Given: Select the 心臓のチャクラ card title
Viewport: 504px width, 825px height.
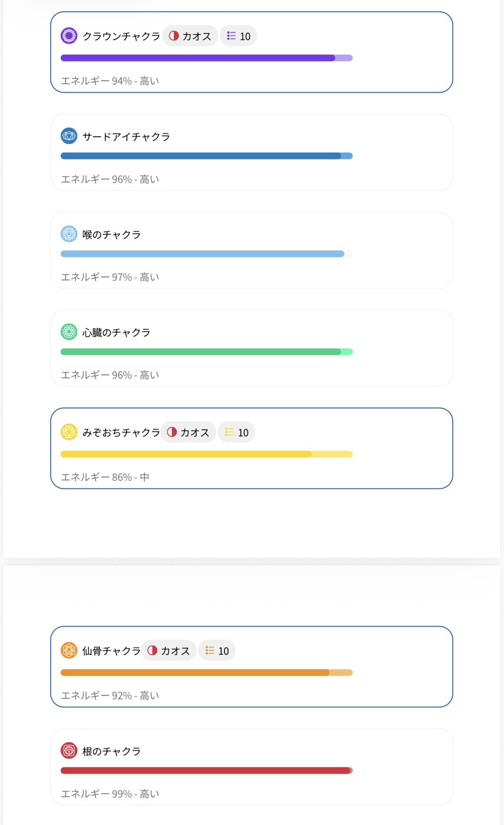Looking at the screenshot, I should 116,333.
